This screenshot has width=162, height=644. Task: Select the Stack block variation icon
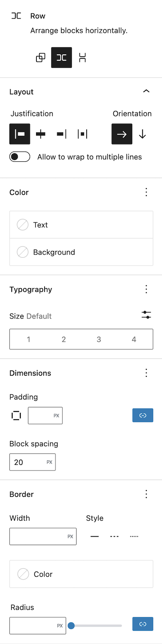pos(83,58)
